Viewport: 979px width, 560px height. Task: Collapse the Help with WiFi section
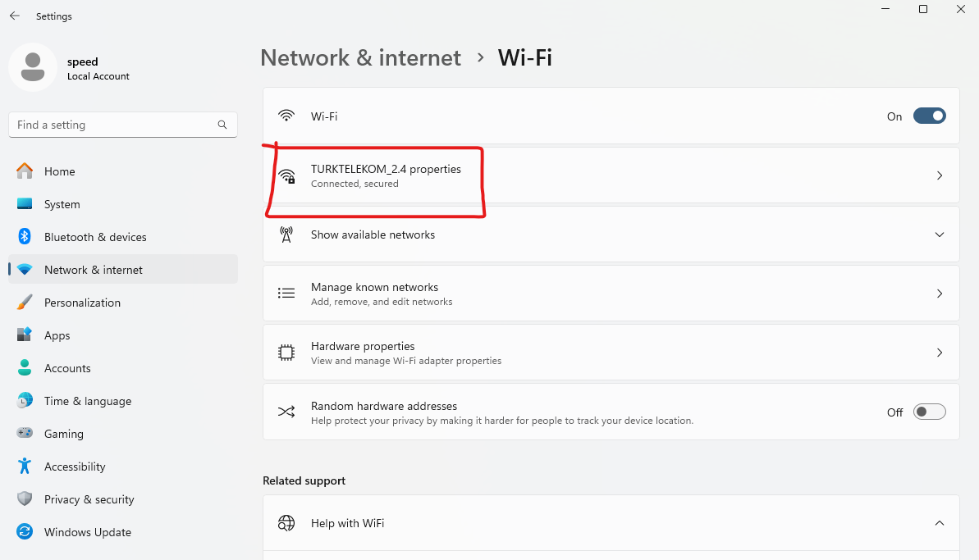[x=940, y=523]
